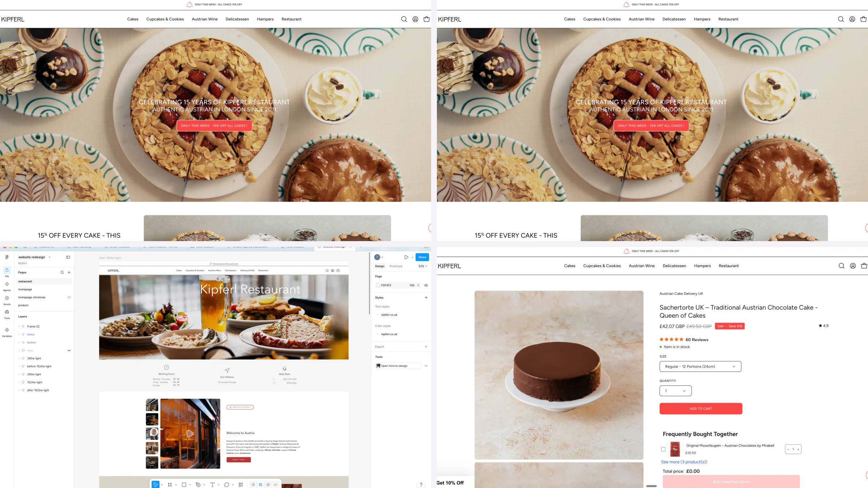Click the search icon on the product page
Screen dimensions: 868x488
(x=842, y=266)
